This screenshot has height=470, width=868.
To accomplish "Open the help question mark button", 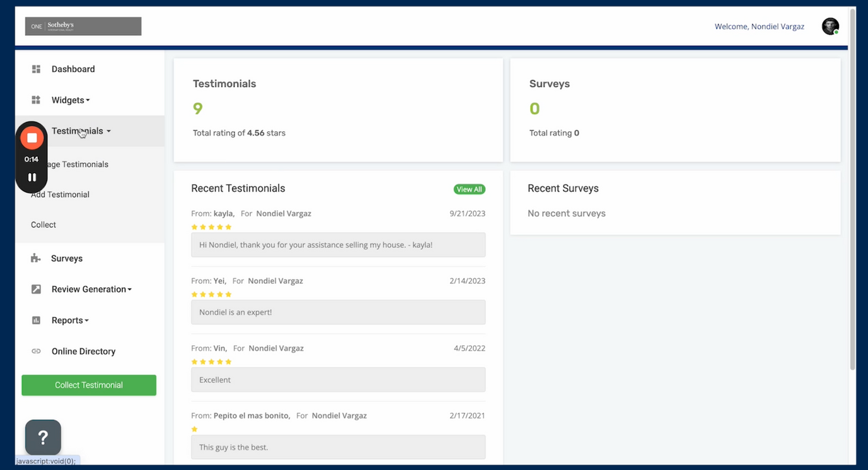I will (x=43, y=437).
